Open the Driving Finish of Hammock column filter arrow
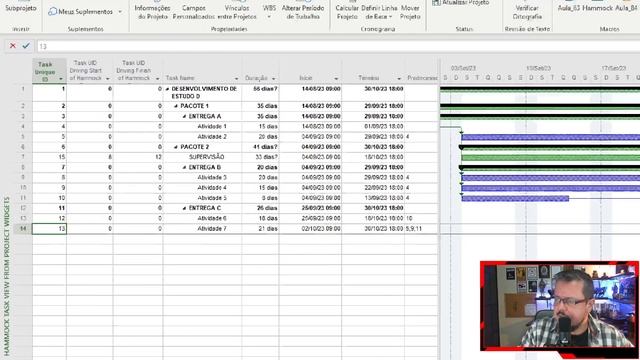The width and height of the screenshot is (640, 360). tap(158, 78)
